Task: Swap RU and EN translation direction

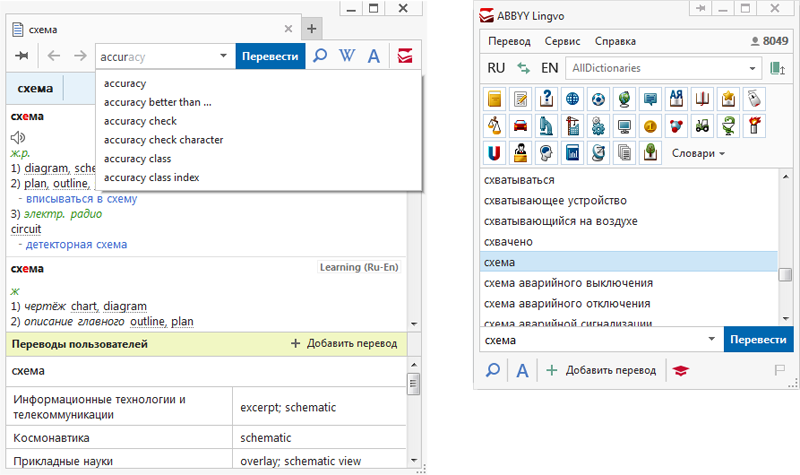Action: 523,68
